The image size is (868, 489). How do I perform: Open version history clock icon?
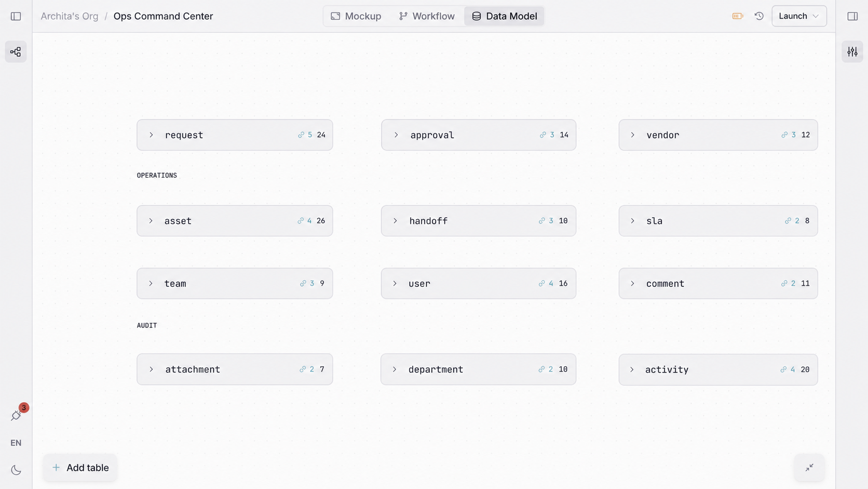pyautogui.click(x=759, y=16)
